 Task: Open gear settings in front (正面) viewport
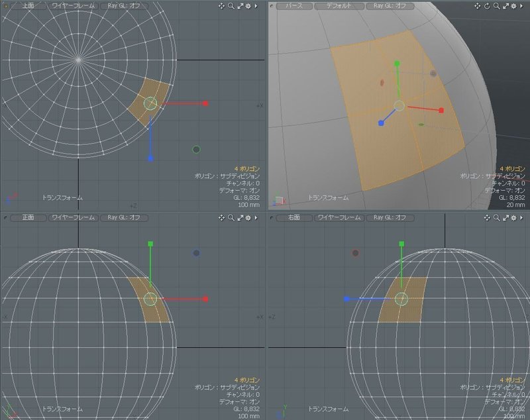pos(248,218)
